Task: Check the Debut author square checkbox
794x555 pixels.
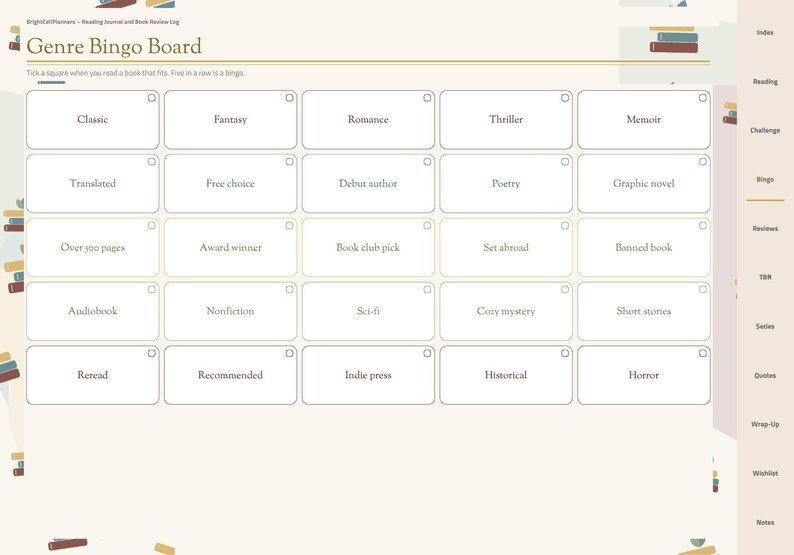Action: (427, 162)
